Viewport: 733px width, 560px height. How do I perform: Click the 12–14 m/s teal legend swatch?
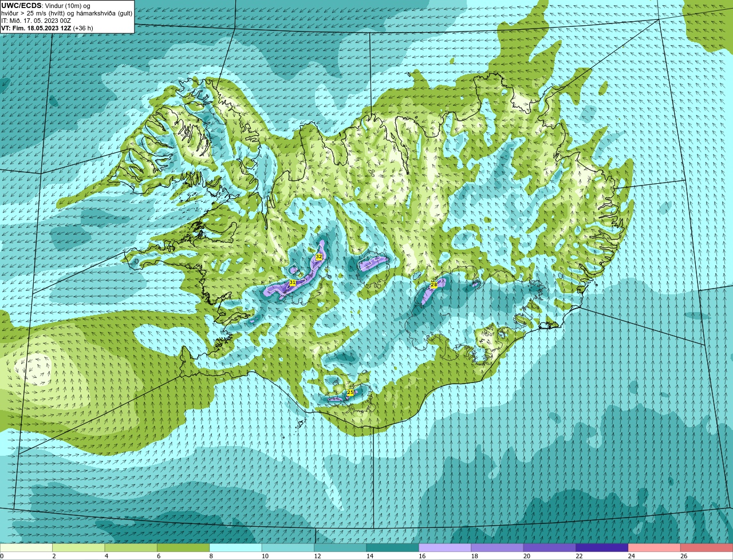(x=340, y=547)
